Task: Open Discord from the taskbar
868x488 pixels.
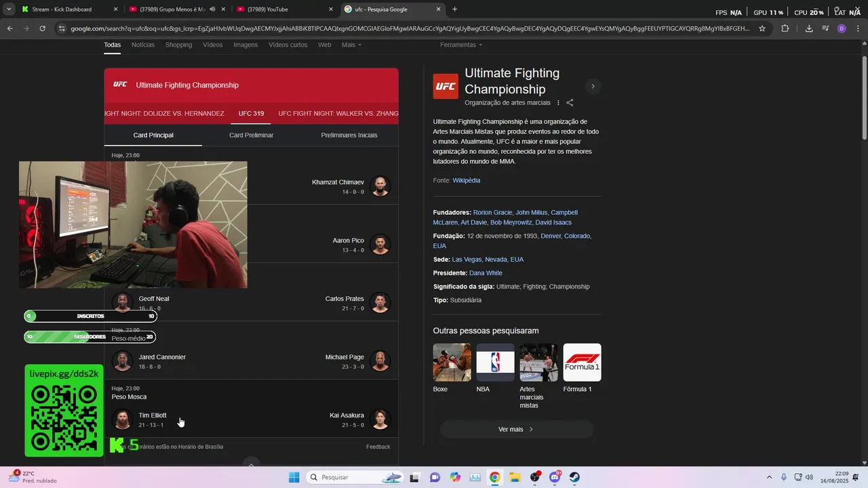Action: [555, 477]
